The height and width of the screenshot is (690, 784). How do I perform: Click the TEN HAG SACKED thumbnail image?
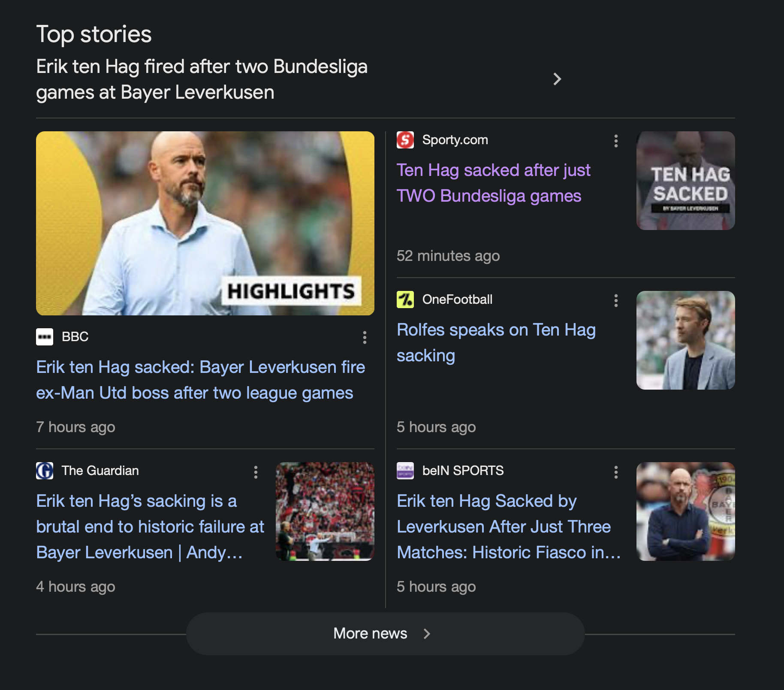[x=685, y=181]
